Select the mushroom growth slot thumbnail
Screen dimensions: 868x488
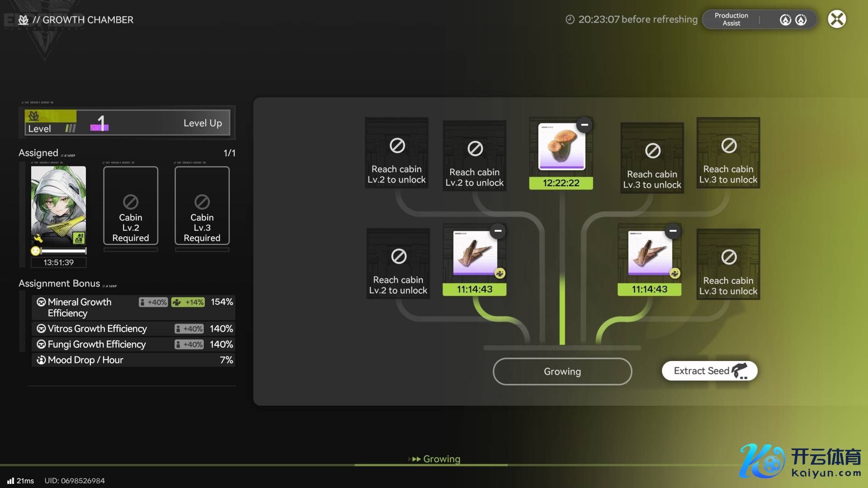561,147
